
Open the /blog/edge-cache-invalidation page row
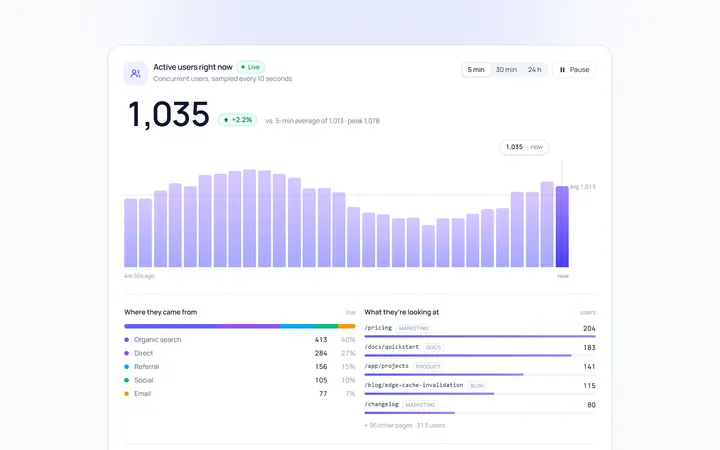pyautogui.click(x=480, y=388)
